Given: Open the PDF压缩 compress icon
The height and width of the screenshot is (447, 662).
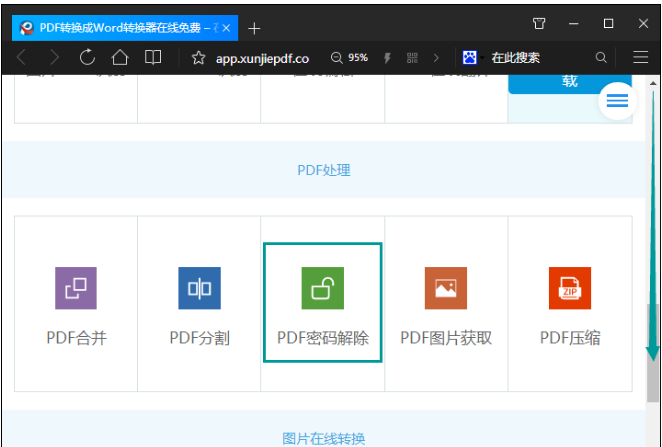Looking at the screenshot, I should tap(570, 288).
